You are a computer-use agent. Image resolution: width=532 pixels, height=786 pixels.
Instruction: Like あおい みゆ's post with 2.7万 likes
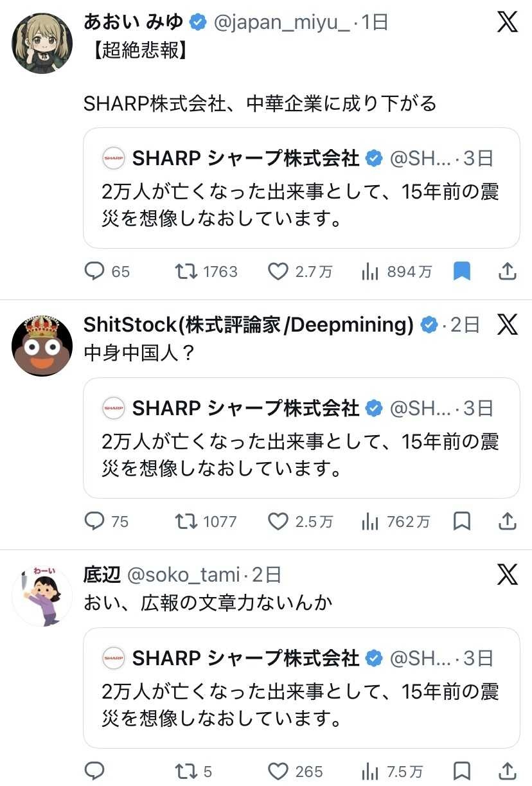[x=278, y=272]
